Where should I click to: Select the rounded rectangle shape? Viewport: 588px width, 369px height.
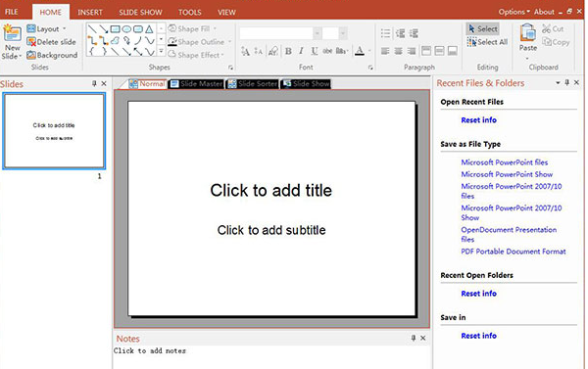(x=138, y=28)
